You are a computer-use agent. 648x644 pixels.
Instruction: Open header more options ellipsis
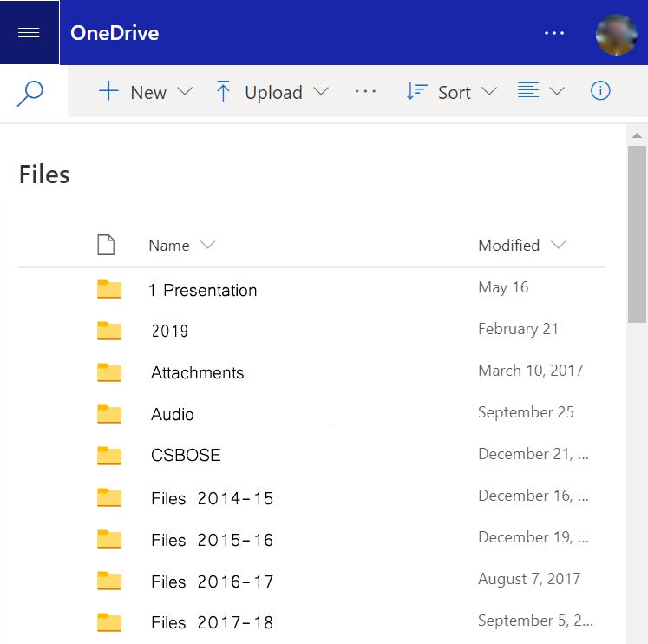[554, 33]
